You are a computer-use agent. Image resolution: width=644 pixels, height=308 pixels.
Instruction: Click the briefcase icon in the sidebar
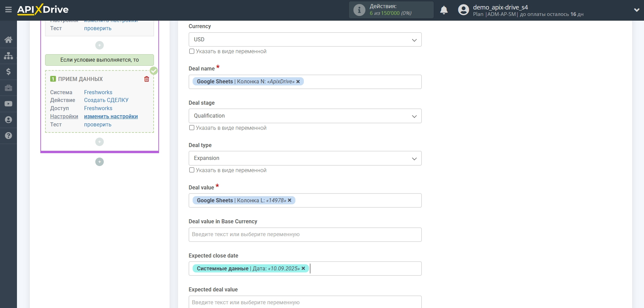pos(8,88)
